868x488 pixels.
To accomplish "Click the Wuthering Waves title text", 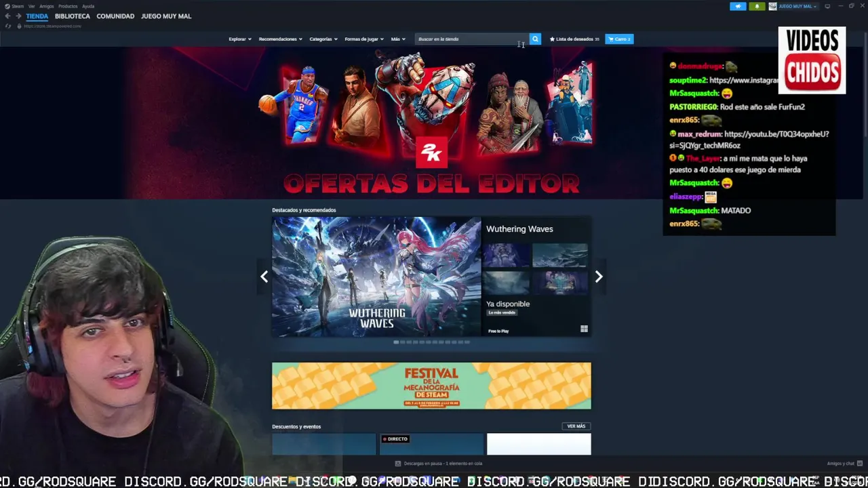I will [519, 229].
